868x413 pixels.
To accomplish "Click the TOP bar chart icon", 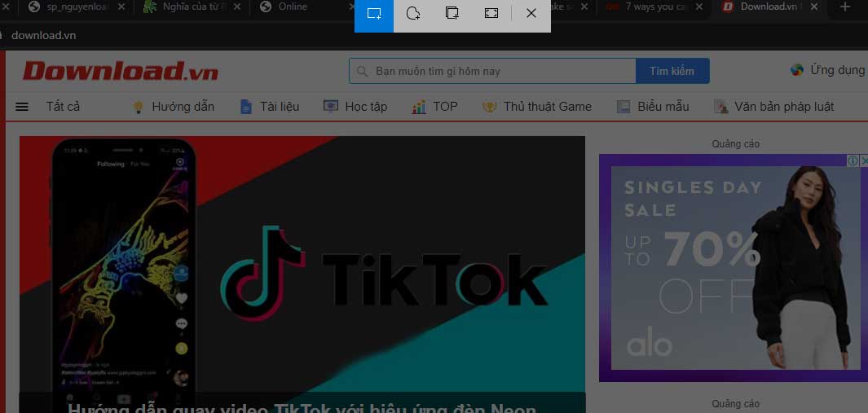I will point(418,106).
